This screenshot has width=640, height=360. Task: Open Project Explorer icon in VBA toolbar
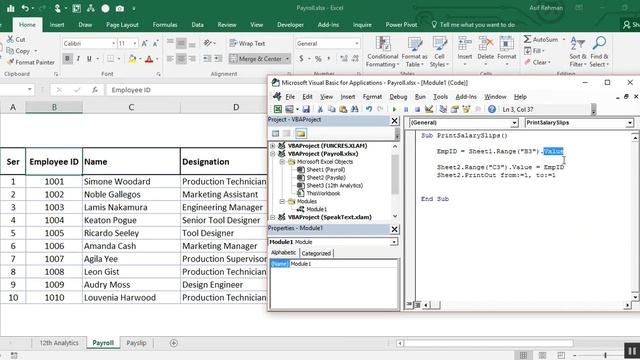coord(443,109)
